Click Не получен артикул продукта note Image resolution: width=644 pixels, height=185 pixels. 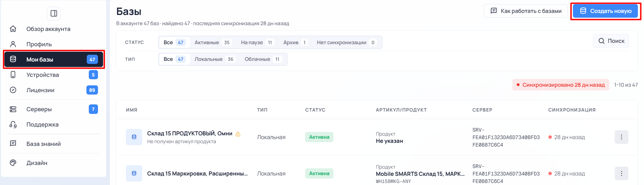point(182,141)
